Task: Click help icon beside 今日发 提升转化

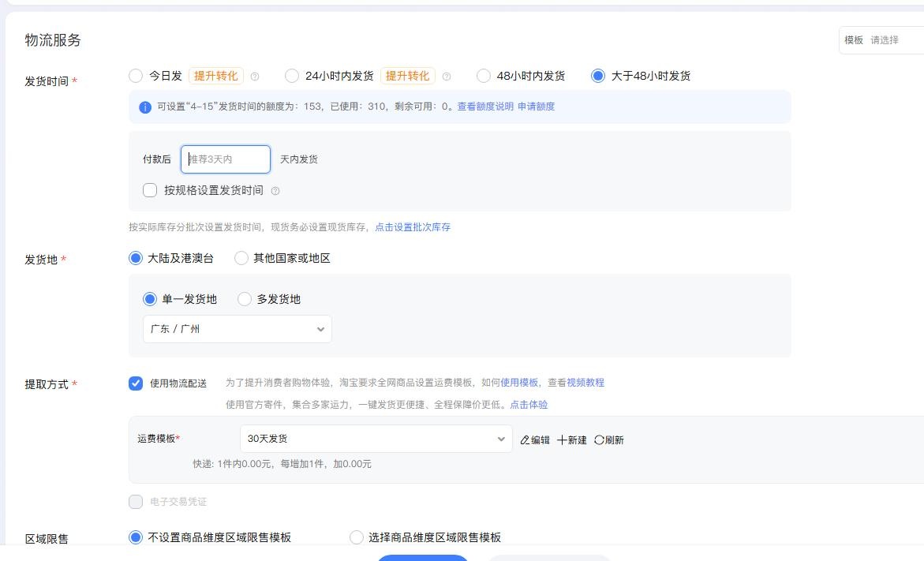Action: 255,77
